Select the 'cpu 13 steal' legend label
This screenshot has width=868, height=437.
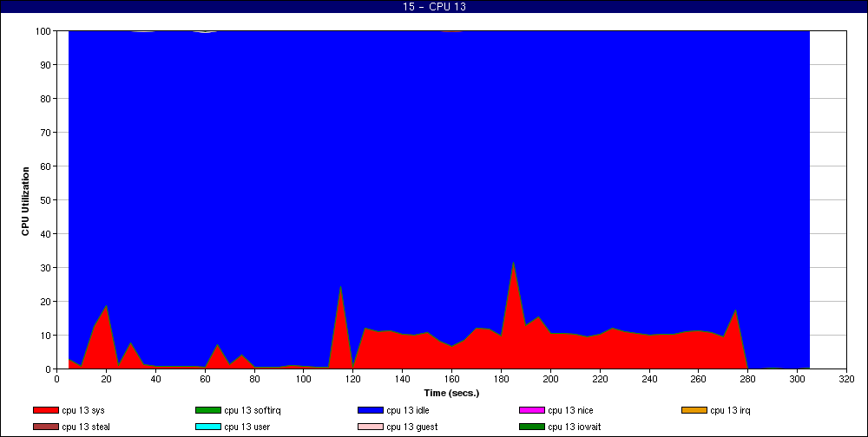(86, 427)
